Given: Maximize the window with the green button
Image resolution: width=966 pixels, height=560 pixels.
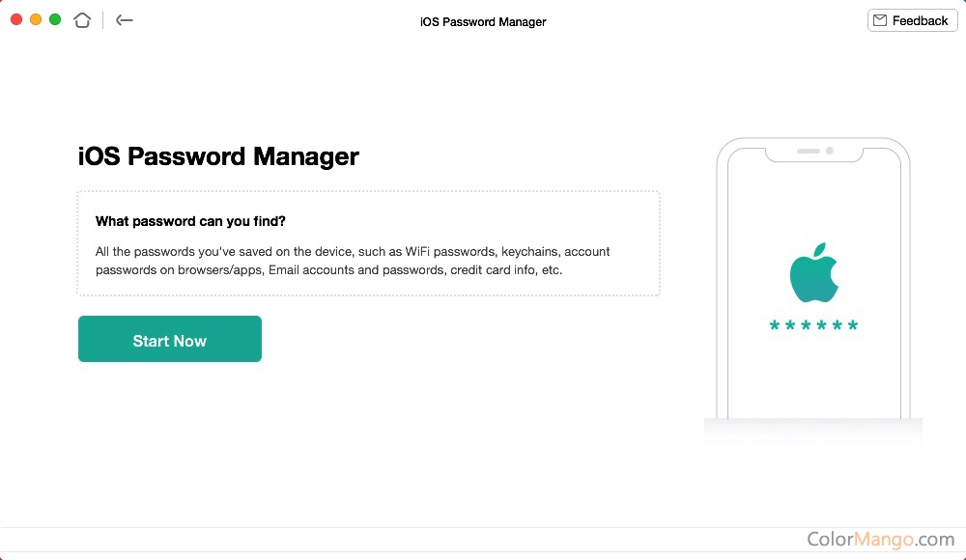Looking at the screenshot, I should (55, 19).
